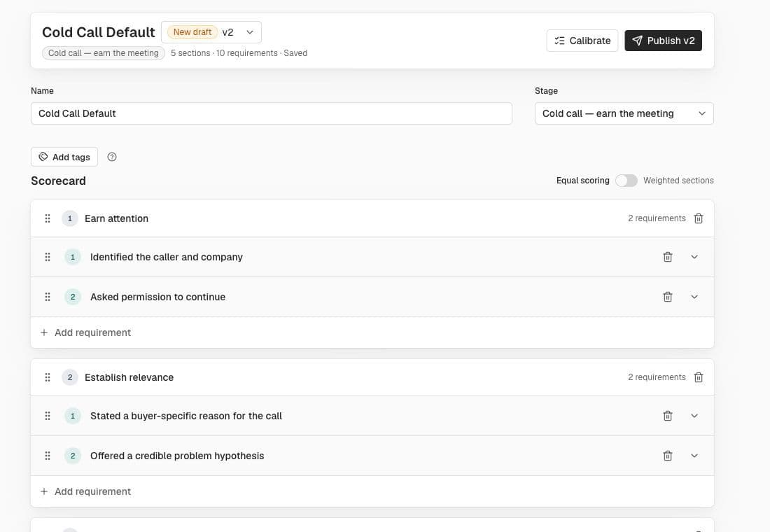Screen dimensions: 770x532
Task: Click the Calibrate button
Action: coord(582,41)
